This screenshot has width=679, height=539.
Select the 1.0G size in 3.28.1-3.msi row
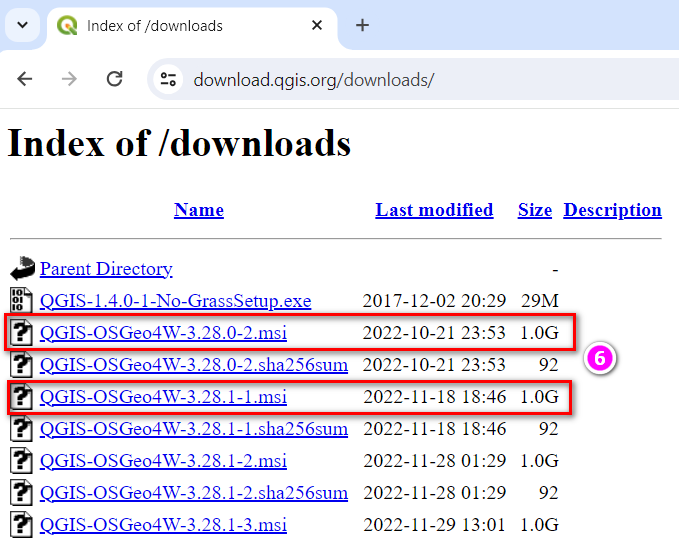tap(540, 525)
